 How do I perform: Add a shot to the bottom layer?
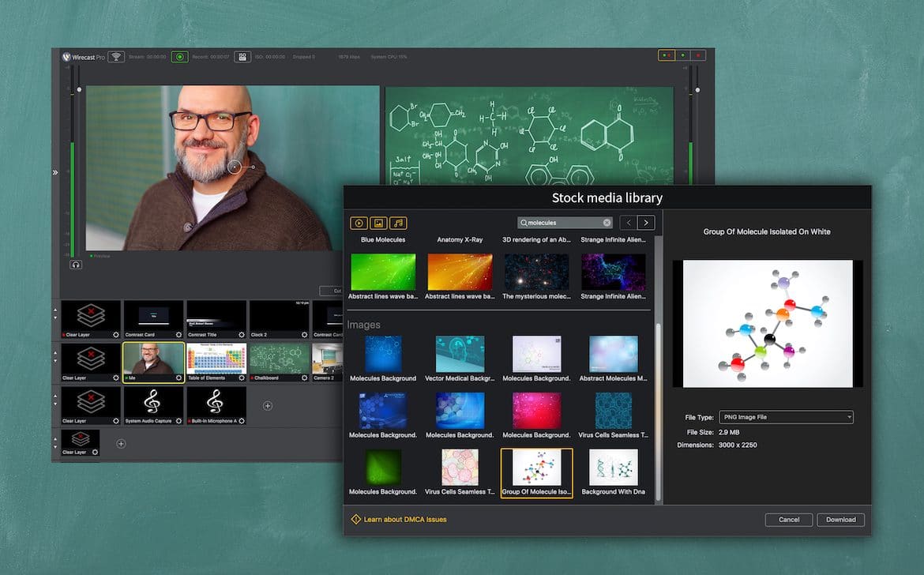click(x=121, y=444)
